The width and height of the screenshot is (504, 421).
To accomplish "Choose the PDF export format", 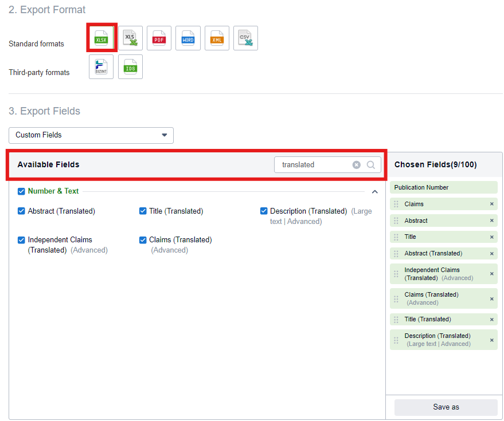I will point(159,38).
